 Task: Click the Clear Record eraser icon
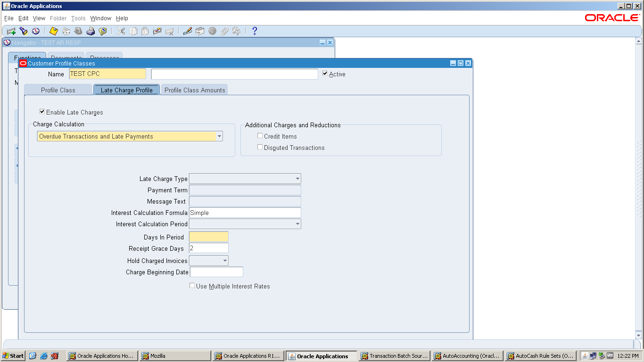pyautogui.click(x=157, y=31)
